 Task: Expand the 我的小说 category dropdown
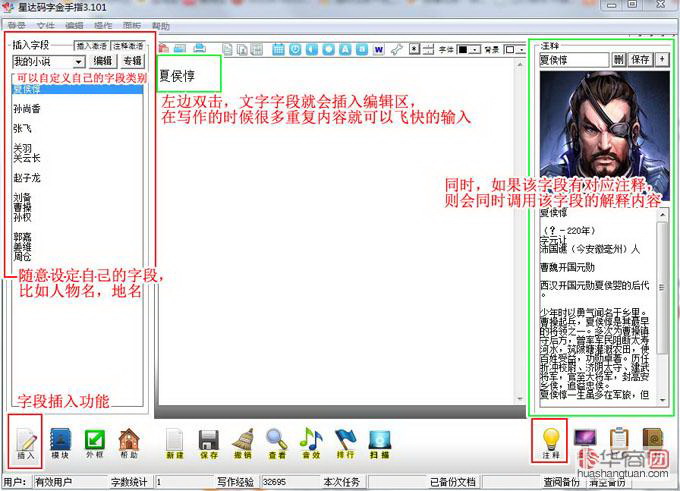coord(78,62)
